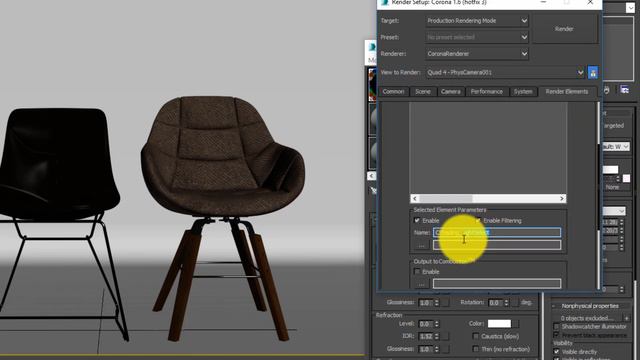Toggle Enable under Output to Combustion

(417, 271)
